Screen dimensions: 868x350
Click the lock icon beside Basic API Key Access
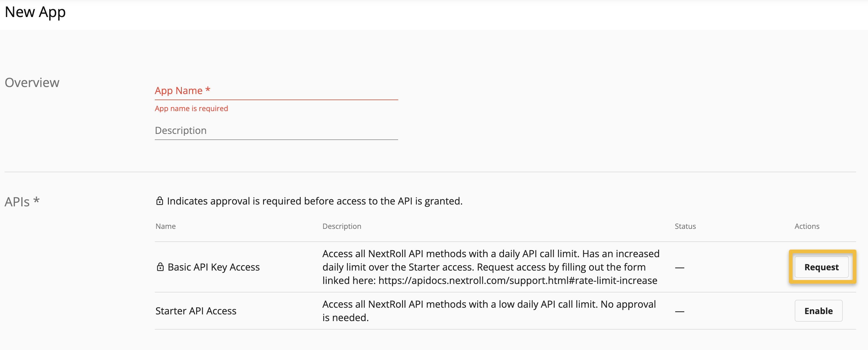click(x=160, y=267)
